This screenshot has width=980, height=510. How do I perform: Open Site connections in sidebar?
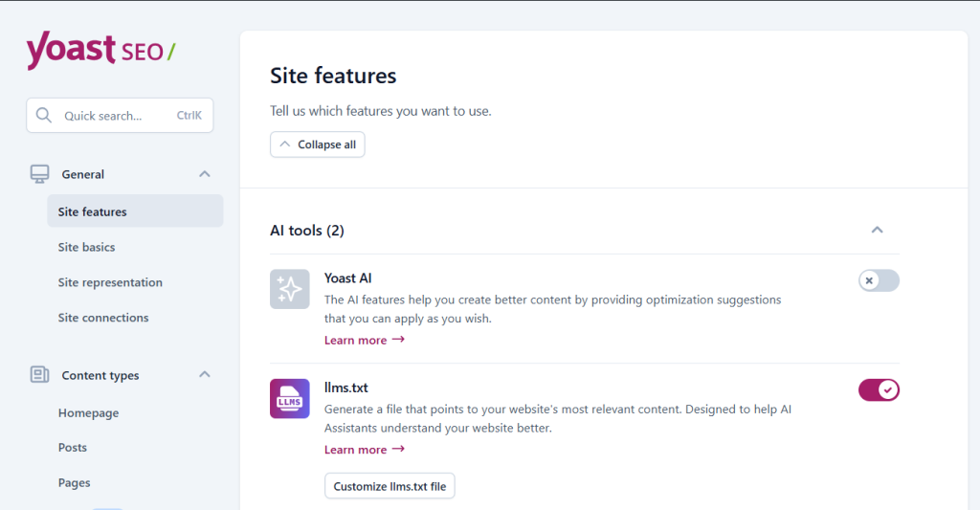(103, 318)
